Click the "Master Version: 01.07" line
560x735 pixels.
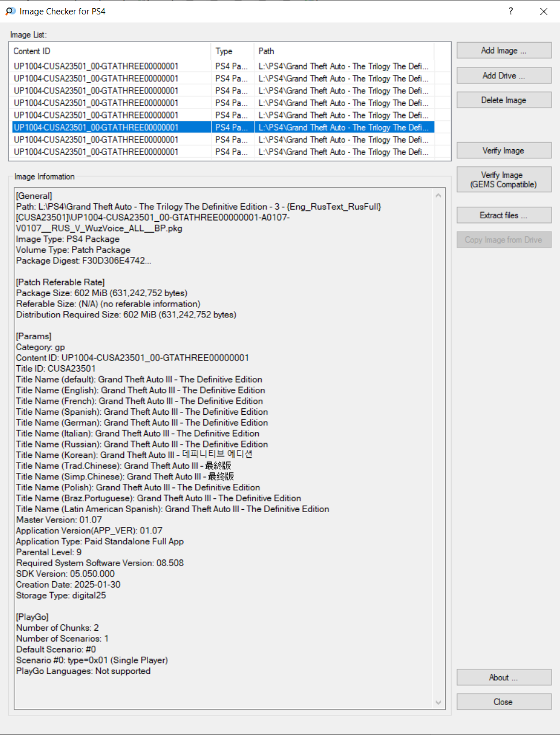coord(59,520)
